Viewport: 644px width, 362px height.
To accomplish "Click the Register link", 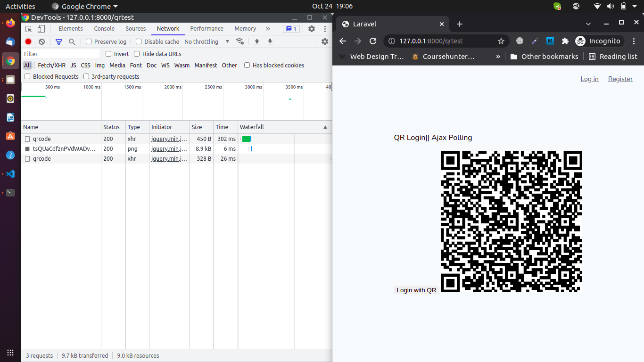I will (620, 79).
